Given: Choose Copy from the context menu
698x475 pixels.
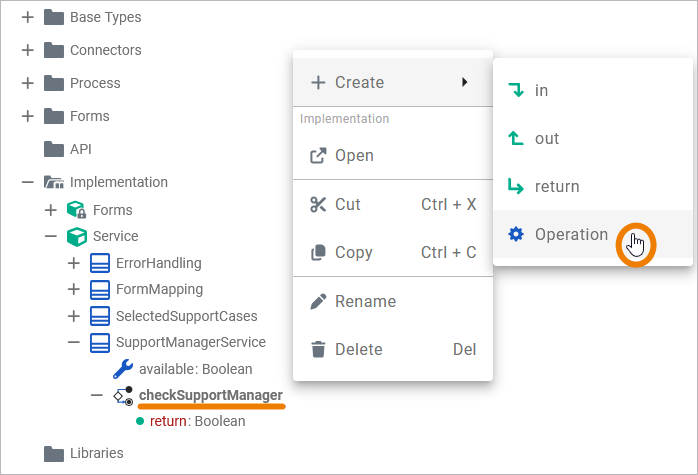Looking at the screenshot, I should 353,253.
